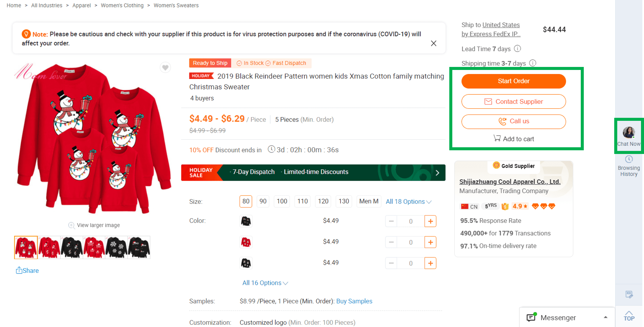Select size 120
644x327 pixels.
(323, 201)
